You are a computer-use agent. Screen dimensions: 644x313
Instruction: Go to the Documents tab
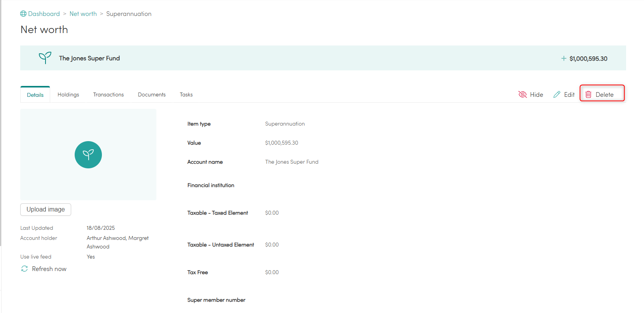coord(152,94)
